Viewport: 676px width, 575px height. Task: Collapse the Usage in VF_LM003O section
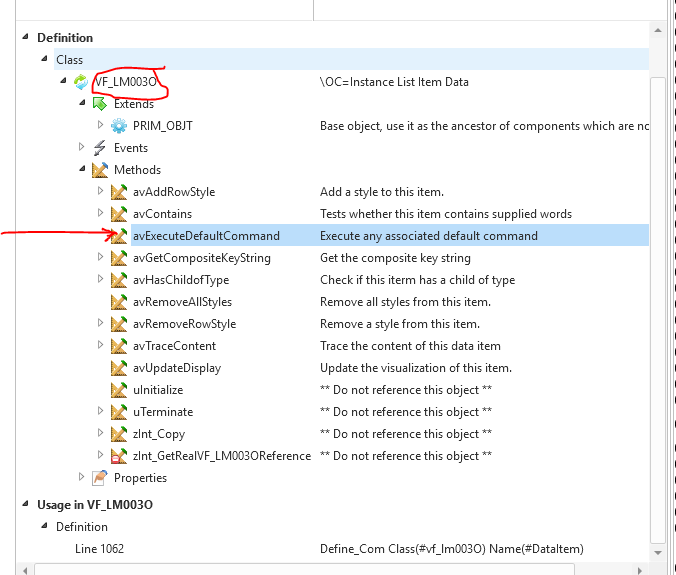[25, 502]
